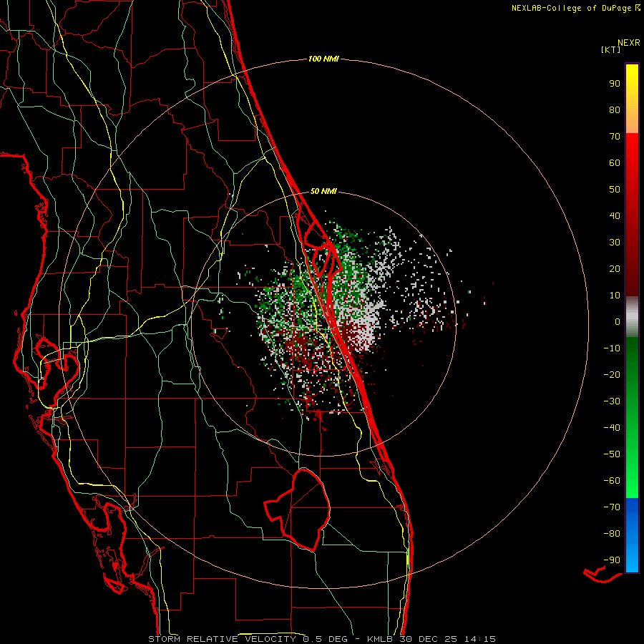The height and width of the screenshot is (644, 644).
Task: Click the -90 value on velocity scale
Action: pos(612,560)
